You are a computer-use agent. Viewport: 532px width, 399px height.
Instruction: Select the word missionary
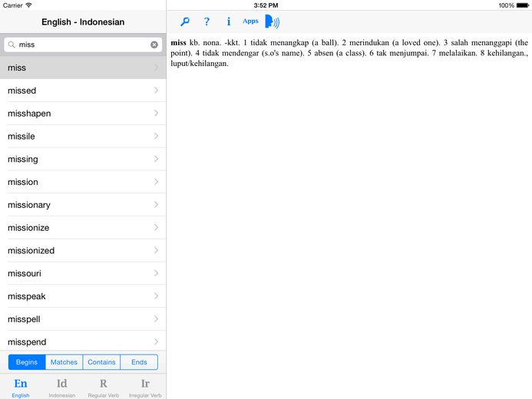click(83, 205)
